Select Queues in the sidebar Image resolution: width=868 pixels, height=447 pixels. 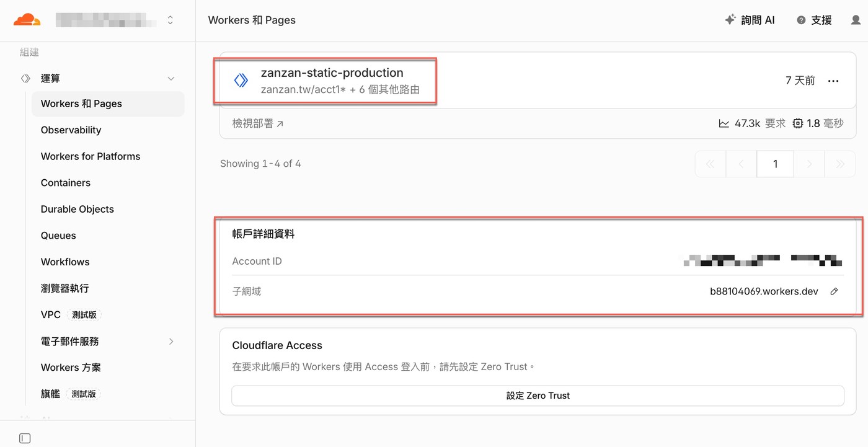click(58, 236)
